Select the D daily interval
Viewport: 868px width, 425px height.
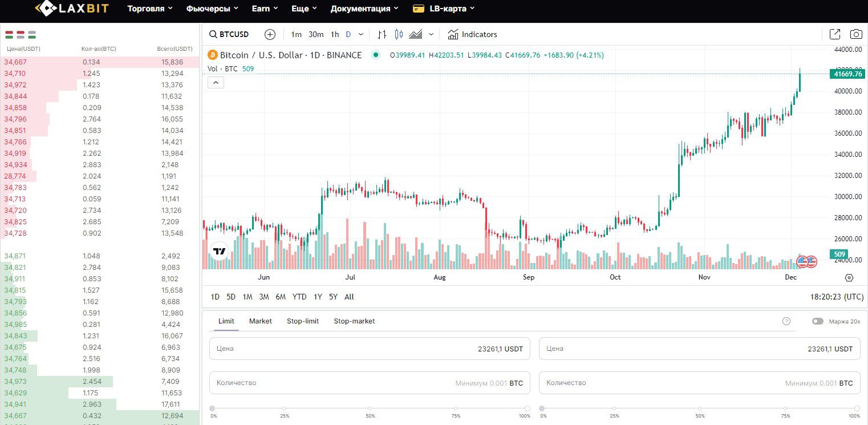(348, 34)
